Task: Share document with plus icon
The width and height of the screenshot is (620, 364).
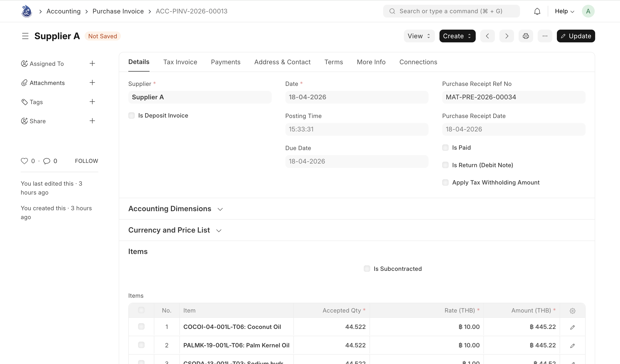Action: click(x=92, y=121)
